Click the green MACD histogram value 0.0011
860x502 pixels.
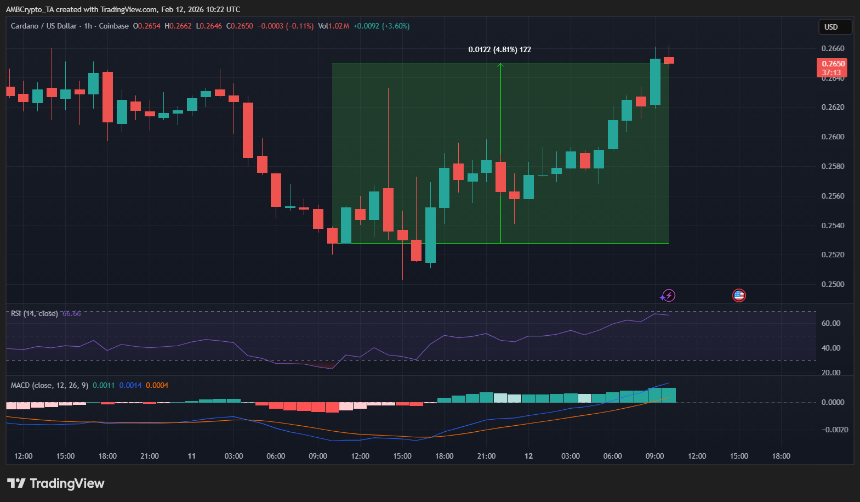coord(102,386)
